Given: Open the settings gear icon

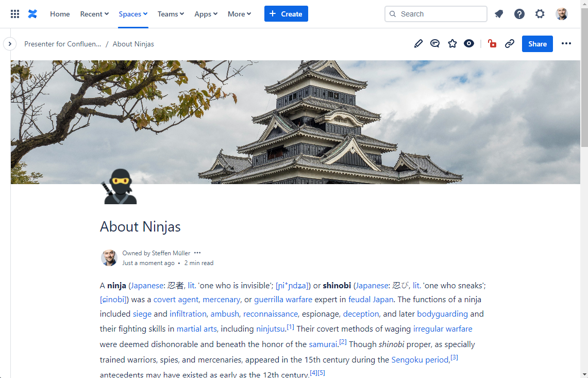Looking at the screenshot, I should (540, 14).
